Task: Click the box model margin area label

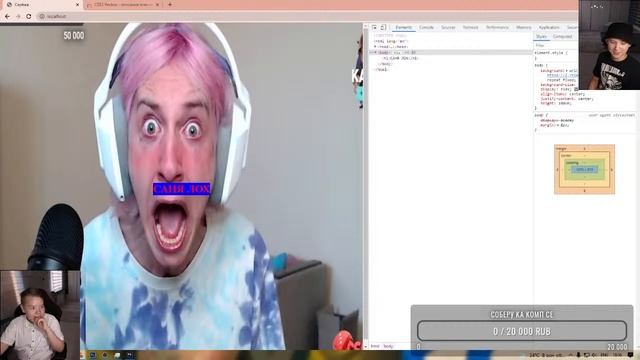Action: tap(561, 149)
